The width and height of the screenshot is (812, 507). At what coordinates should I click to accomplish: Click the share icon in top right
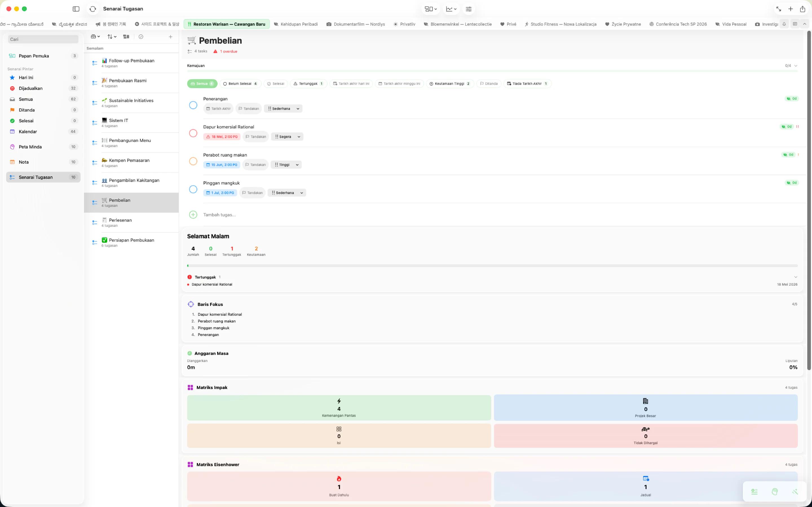(803, 9)
